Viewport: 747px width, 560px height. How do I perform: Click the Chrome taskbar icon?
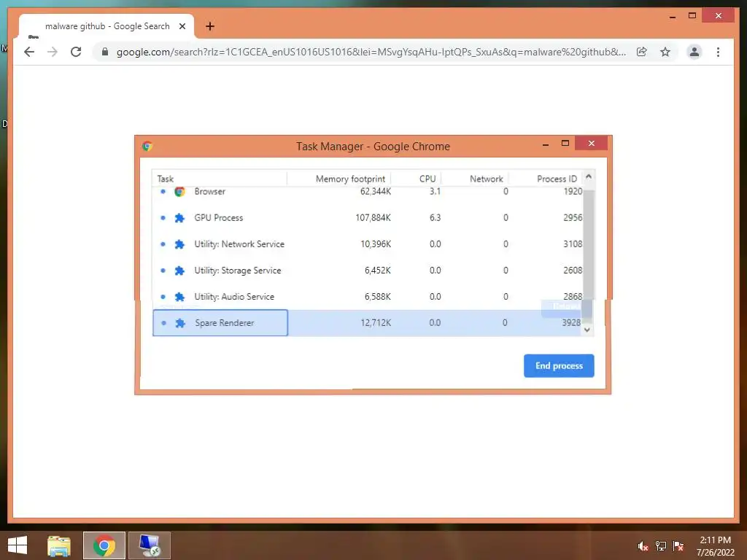104,545
